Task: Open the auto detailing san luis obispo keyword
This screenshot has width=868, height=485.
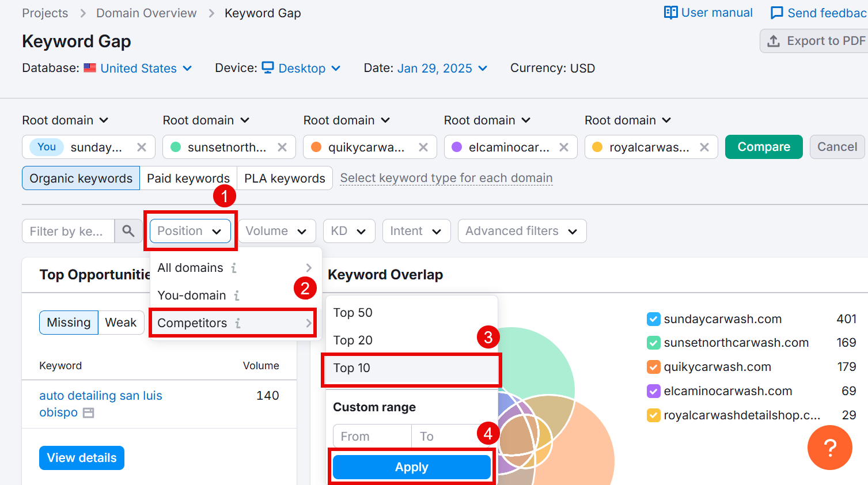Action: [x=101, y=404]
